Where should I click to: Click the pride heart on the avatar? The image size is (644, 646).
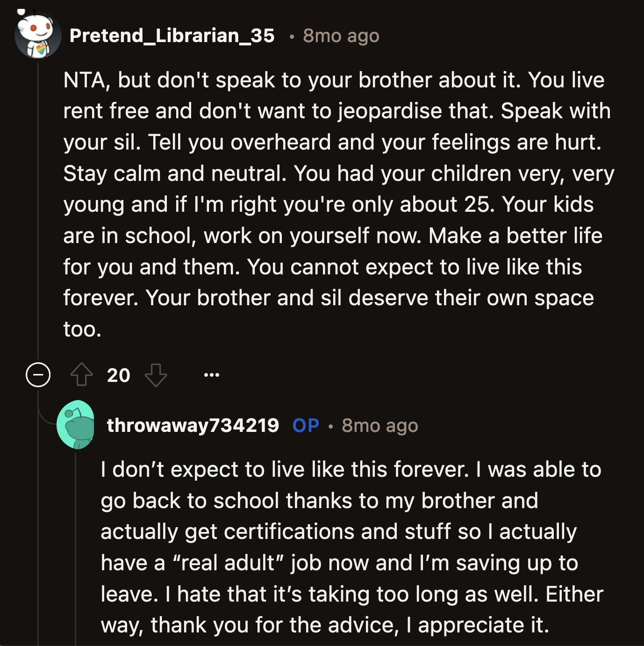point(41,48)
